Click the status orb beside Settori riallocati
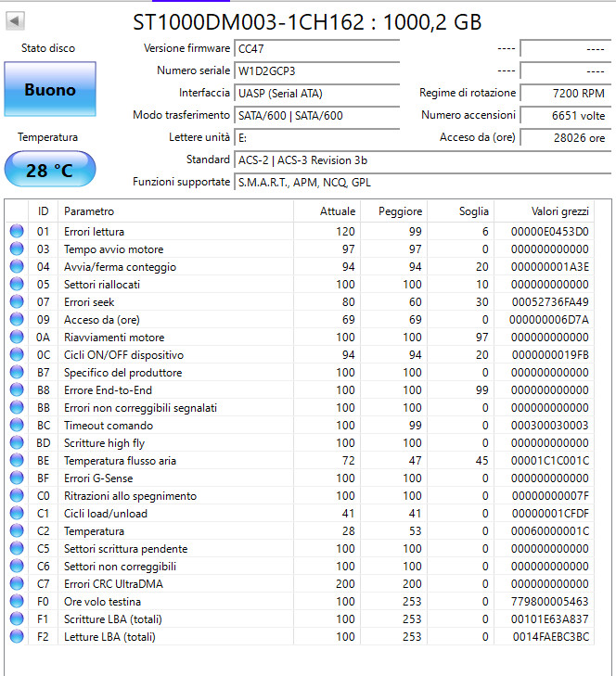Image resolution: width=616 pixels, height=676 pixels. tap(17, 284)
